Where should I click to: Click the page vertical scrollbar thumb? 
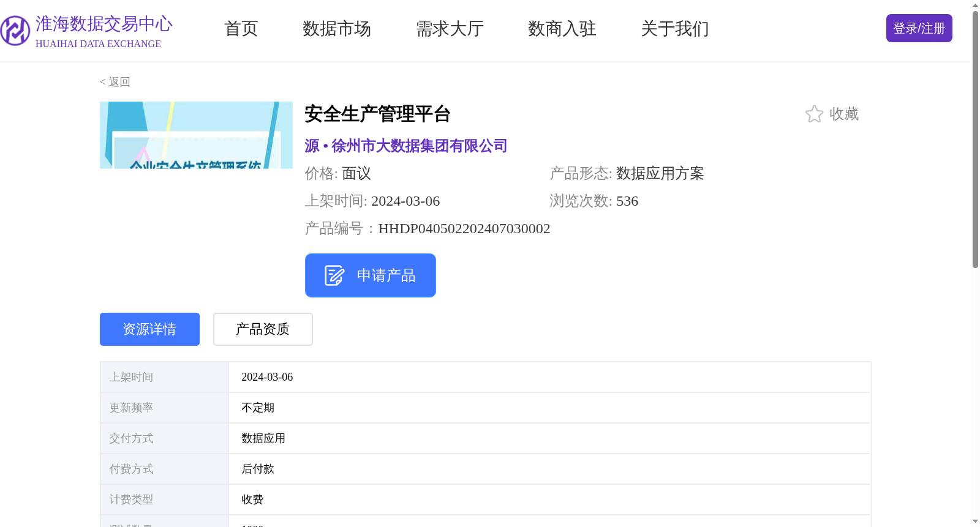[975, 140]
